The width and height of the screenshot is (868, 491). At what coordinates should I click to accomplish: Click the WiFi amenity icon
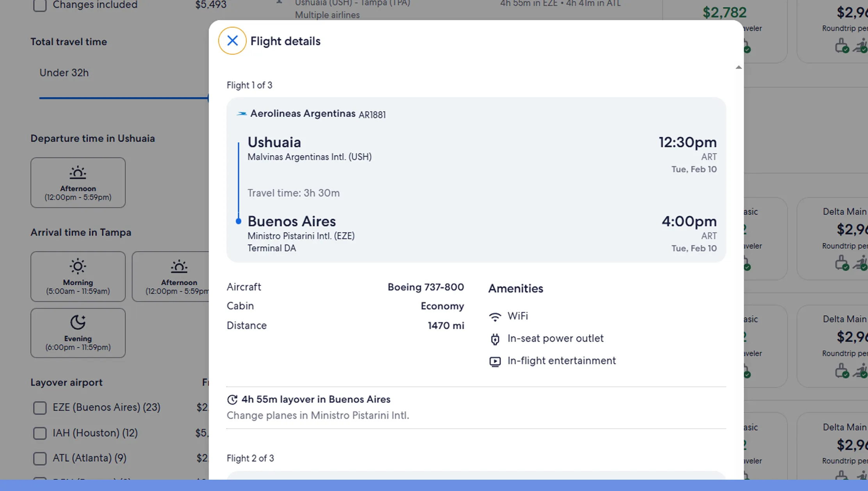coord(495,316)
